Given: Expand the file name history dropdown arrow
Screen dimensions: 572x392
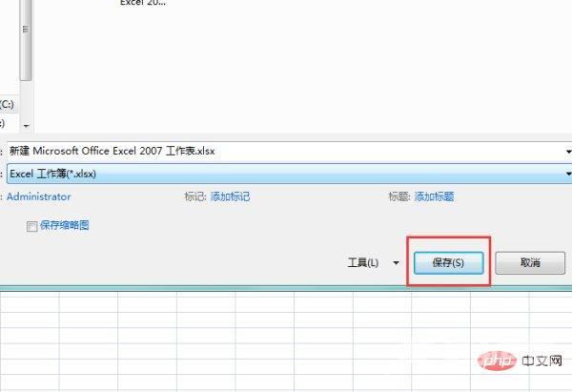Looking at the screenshot, I should [x=567, y=151].
